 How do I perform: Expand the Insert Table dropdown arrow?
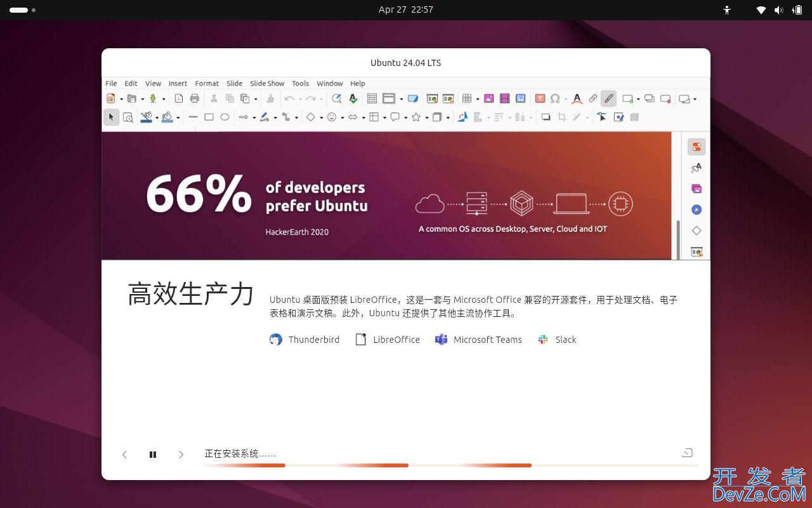point(477,99)
